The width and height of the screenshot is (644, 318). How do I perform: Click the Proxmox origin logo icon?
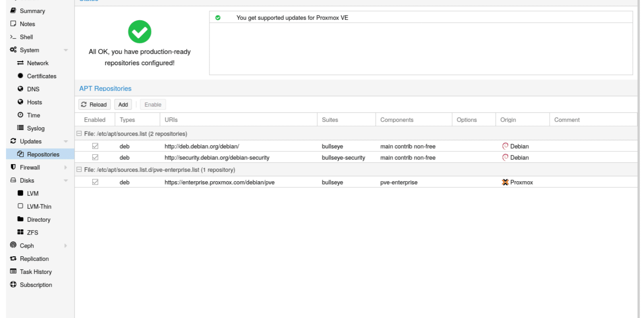[505, 182]
